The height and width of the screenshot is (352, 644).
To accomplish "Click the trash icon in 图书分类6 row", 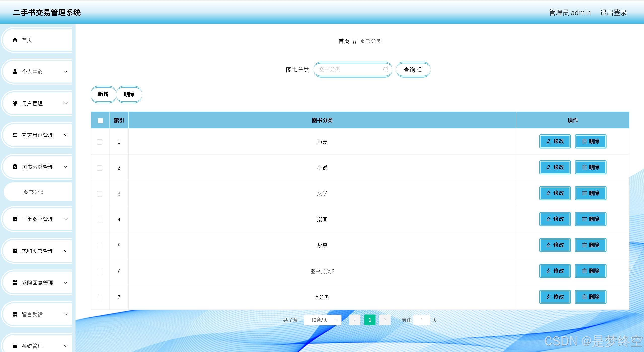I will click(x=584, y=271).
